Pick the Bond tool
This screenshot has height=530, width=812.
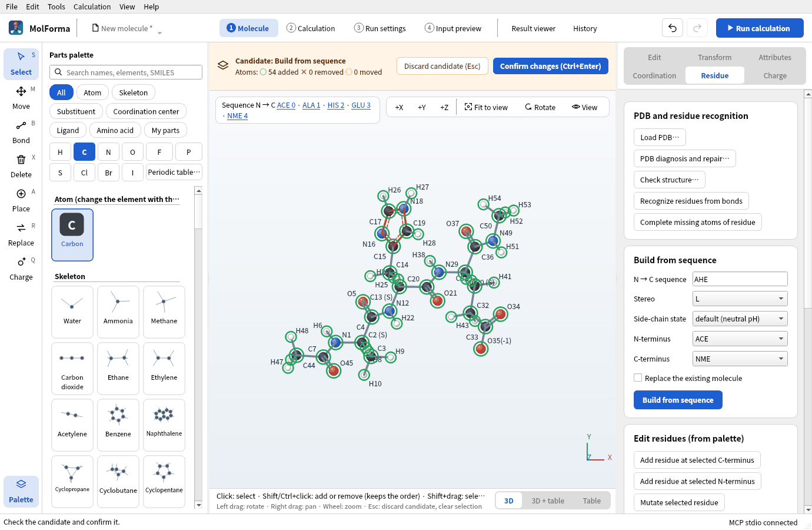coord(21,132)
